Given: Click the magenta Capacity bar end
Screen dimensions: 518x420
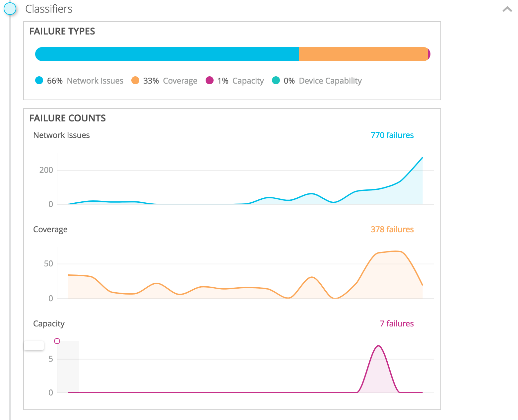Looking at the screenshot, I should pos(429,54).
